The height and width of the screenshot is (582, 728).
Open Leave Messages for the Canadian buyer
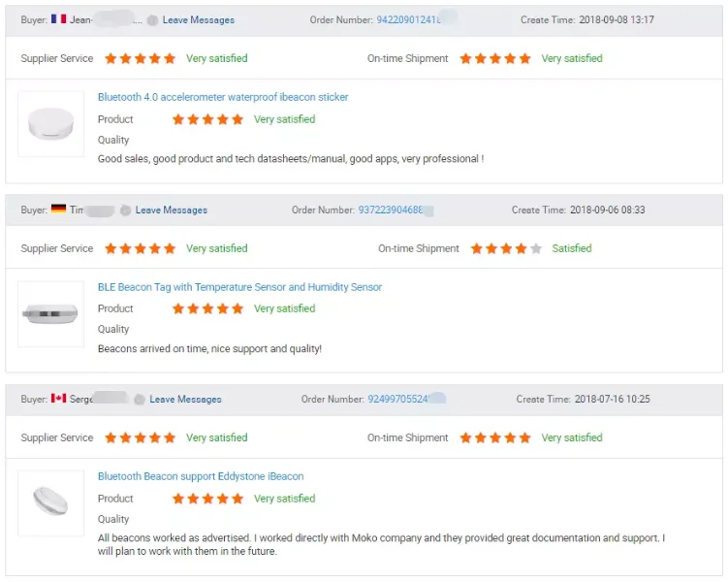pyautogui.click(x=185, y=400)
